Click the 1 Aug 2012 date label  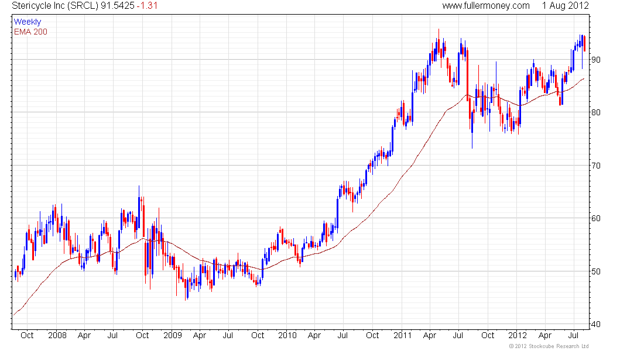pos(565,6)
